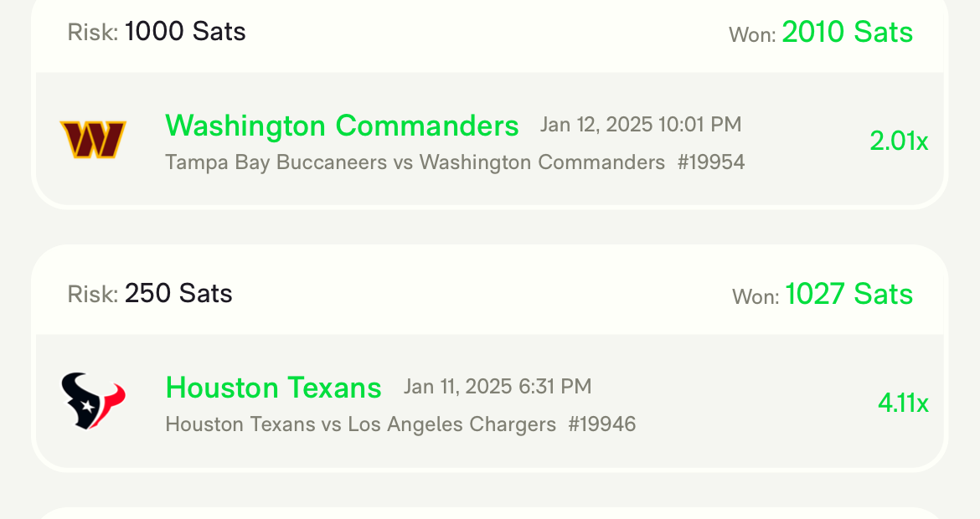Viewport: 980px width, 519px height.
Task: Click the 1027 Sats winnings amount
Action: click(848, 295)
